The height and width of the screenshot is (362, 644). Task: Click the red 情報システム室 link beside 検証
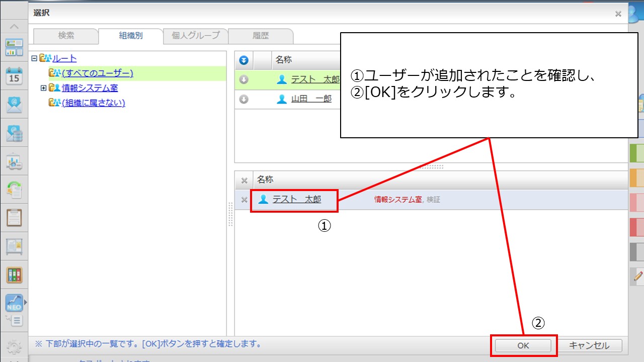coord(398,200)
